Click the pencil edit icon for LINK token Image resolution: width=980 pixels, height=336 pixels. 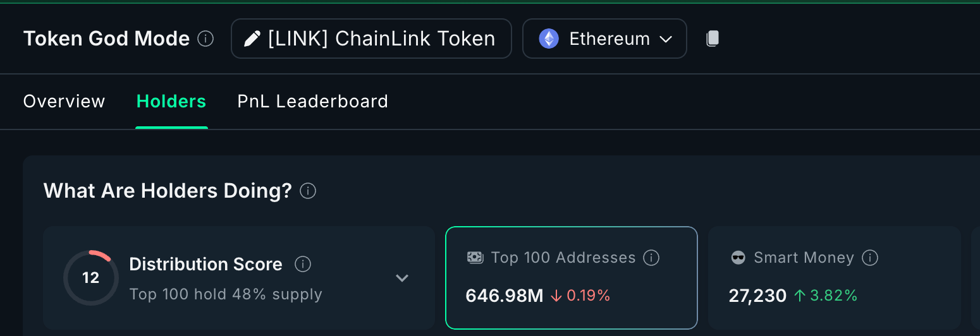tap(252, 39)
